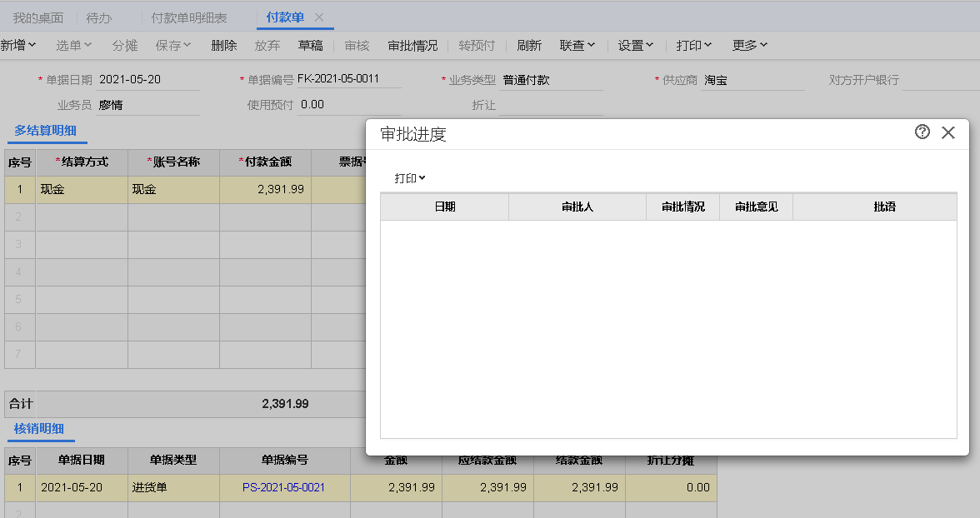Click the 单据日期 field showing 2021-05-20
The image size is (980, 518).
[x=147, y=80]
